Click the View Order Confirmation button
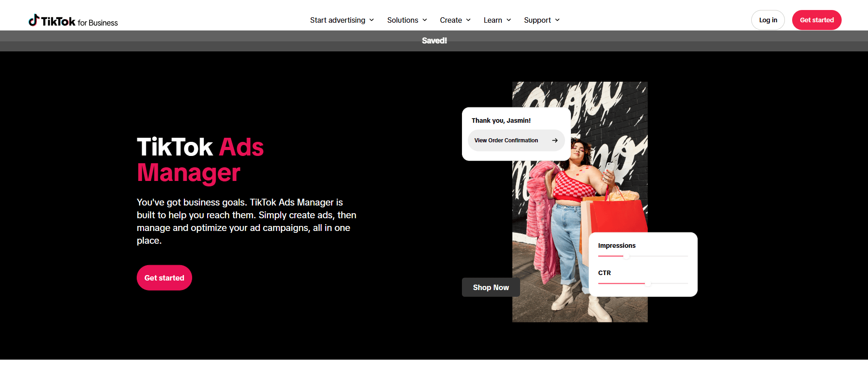Viewport: 868px width, 376px height. [516, 140]
